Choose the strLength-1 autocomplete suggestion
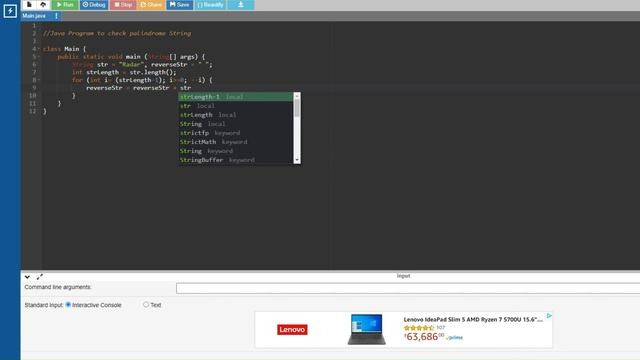Image resolution: width=640 pixels, height=360 pixels. 236,97
